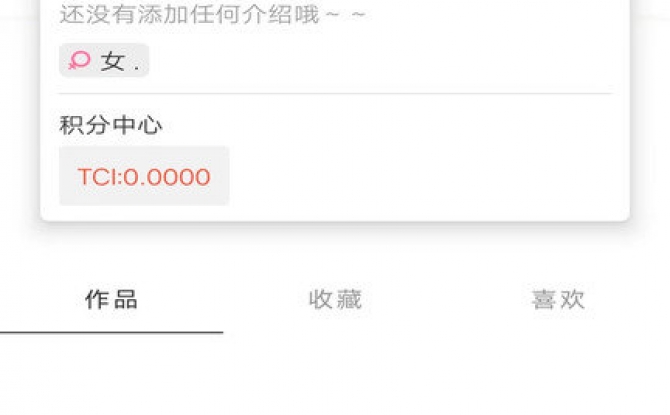Click the empty works list area below tabs
The width and height of the screenshot is (670, 415).
pos(335,375)
